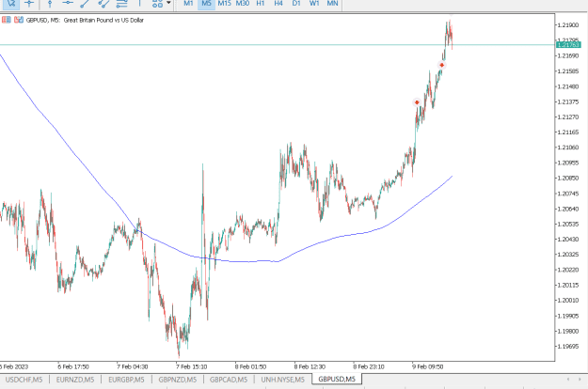Click price scale label 1.20010
The image size is (588, 389).
(568, 301)
